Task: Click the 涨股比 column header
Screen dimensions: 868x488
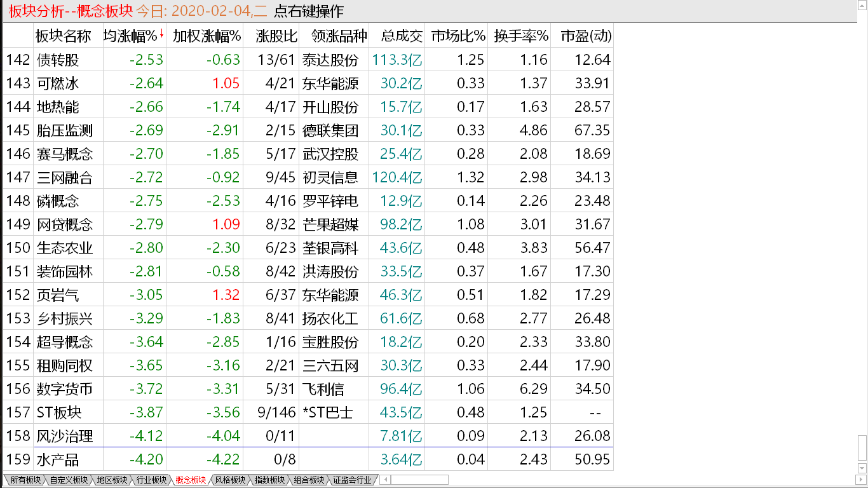Action: (276, 36)
